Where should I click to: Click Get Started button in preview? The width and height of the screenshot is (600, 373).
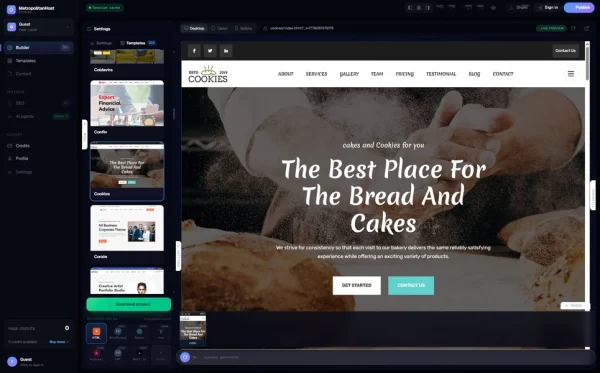[x=357, y=285]
